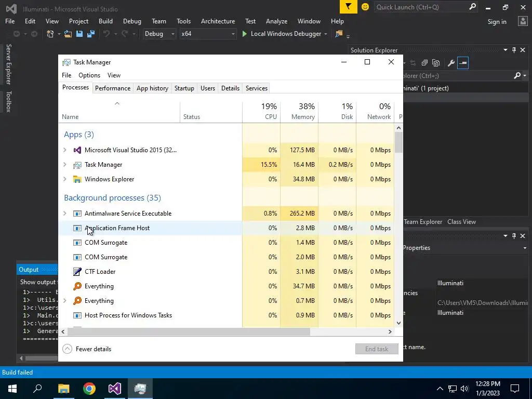This screenshot has height=399, width=532.
Task: Select the Application Frame Host process row
Action: click(227, 228)
